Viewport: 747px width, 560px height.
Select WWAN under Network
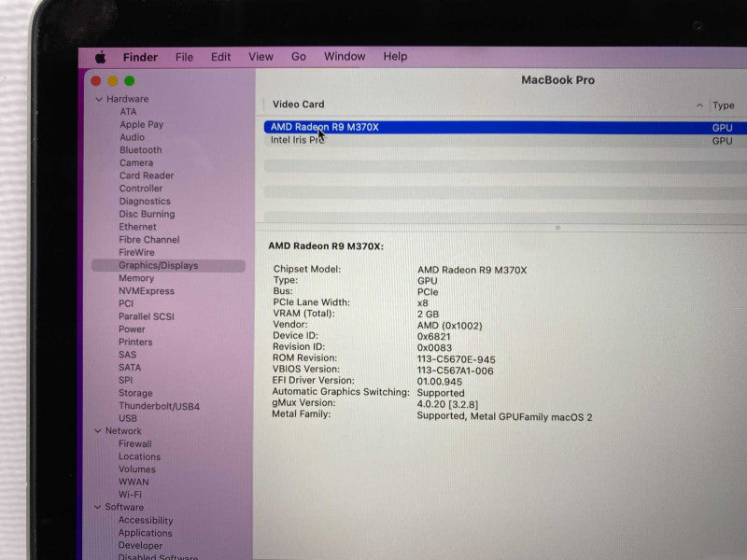134,482
